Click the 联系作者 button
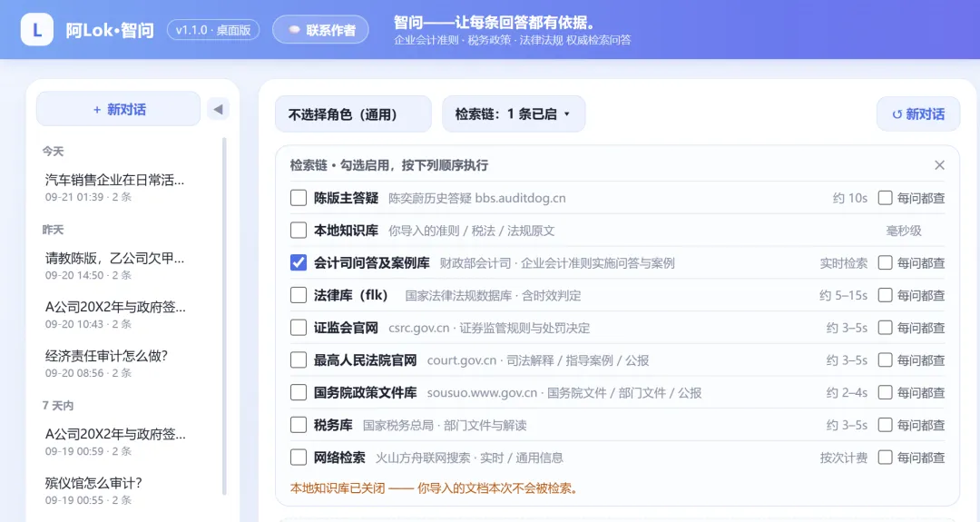 [x=320, y=30]
